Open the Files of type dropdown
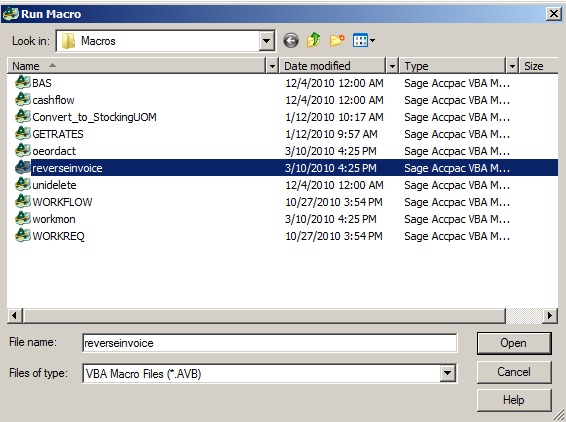 coord(447,374)
